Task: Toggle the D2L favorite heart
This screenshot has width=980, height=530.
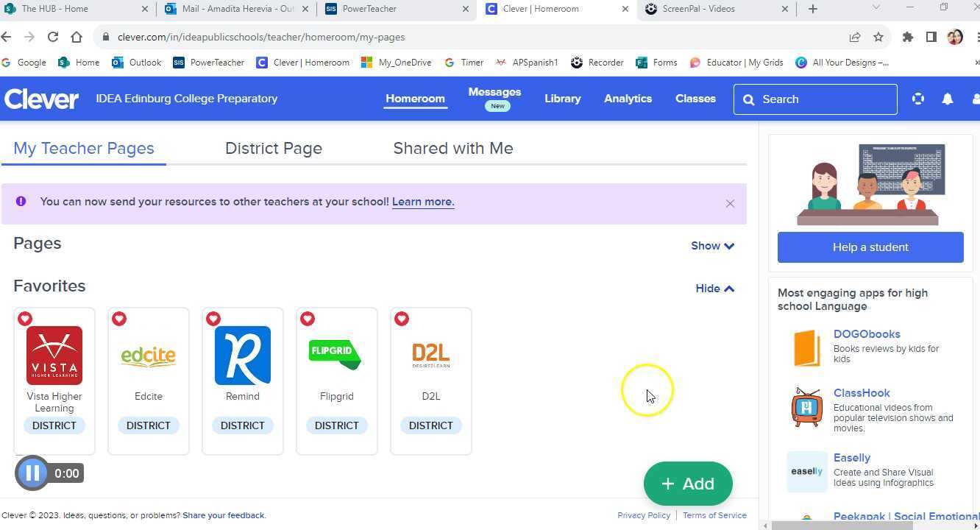Action: tap(402, 319)
